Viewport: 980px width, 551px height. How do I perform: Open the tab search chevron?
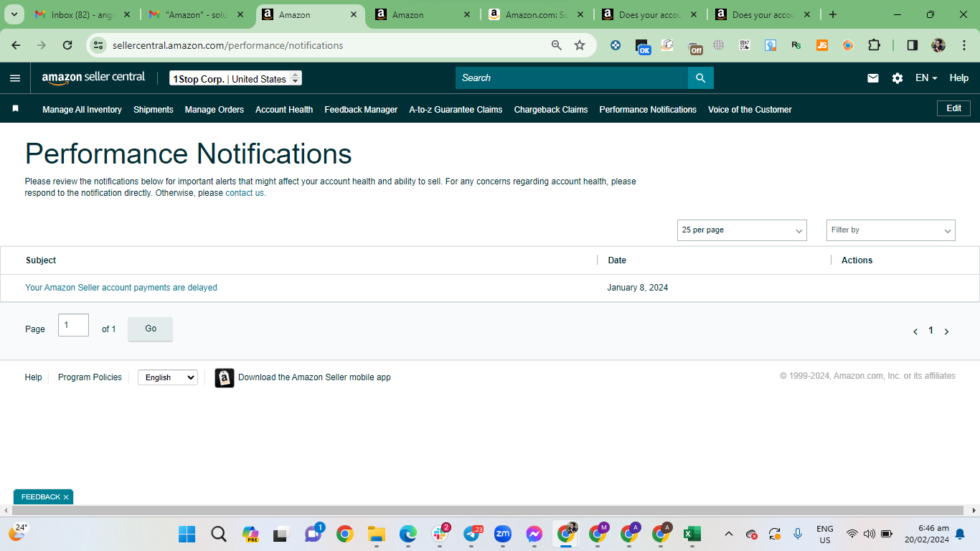coord(15,14)
